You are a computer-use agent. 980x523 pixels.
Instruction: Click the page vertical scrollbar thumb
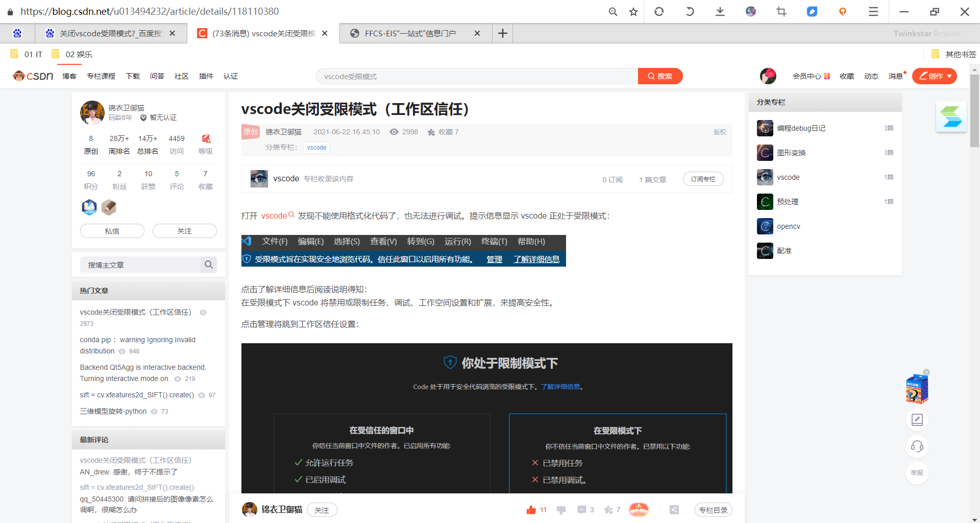[x=974, y=110]
